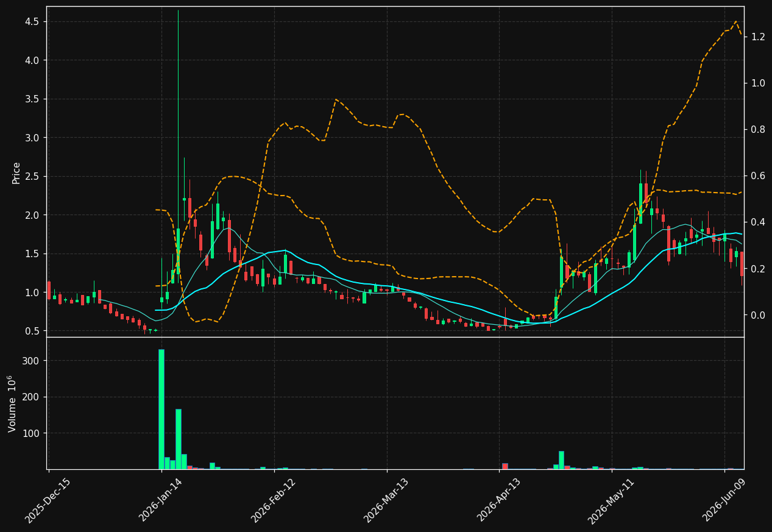This screenshot has height=532, width=772.
Task: Click the 100 volume tick label
Action: coord(31,433)
